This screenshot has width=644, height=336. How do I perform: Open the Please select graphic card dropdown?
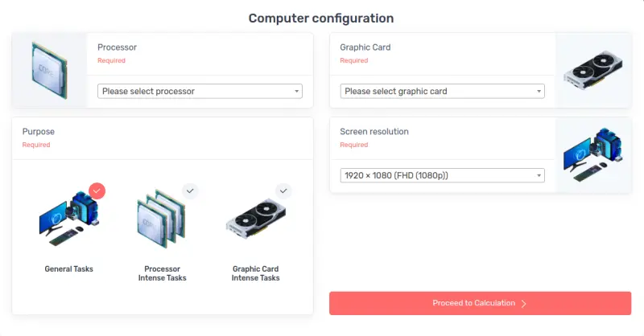point(442,91)
